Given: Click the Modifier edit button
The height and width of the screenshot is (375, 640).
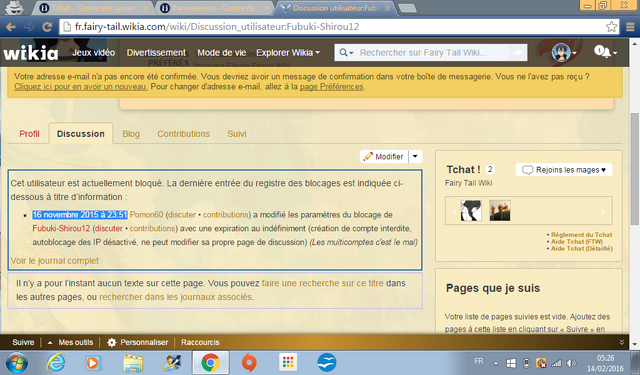Looking at the screenshot, I should coord(384,157).
